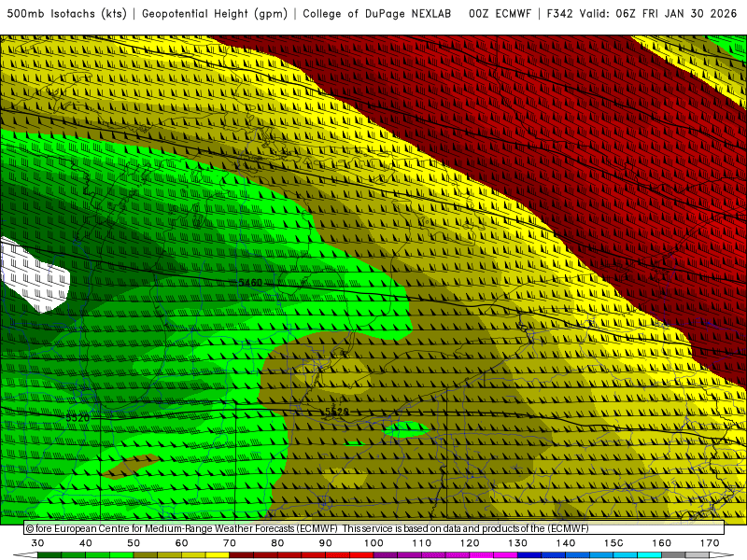Screen dimensions: 747x560
Task: Select the dark blue swatch right of 130
Action: [529, 555]
